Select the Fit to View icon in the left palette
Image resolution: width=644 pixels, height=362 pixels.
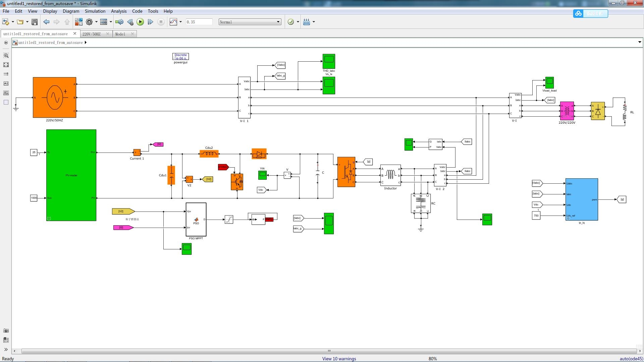coord(6,65)
